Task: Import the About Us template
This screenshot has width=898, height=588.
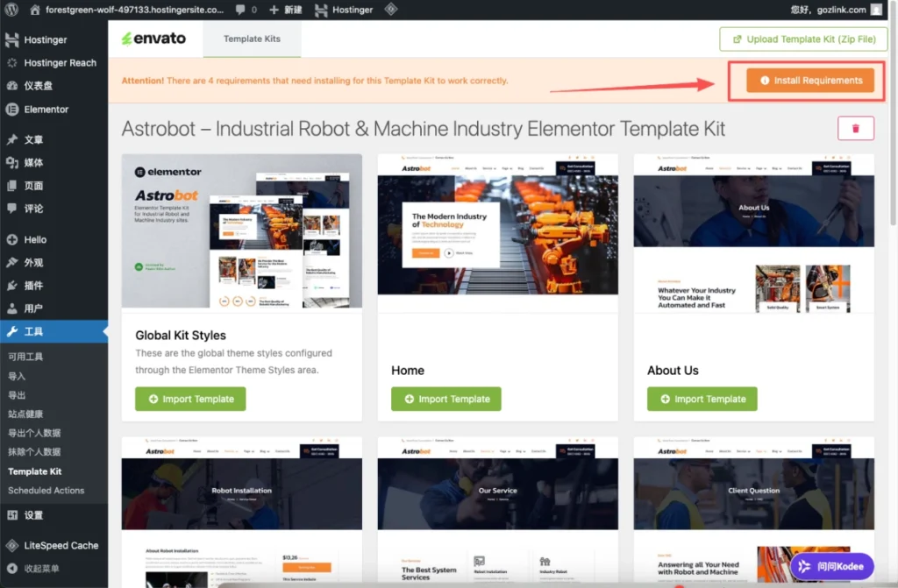Action: [x=702, y=399]
